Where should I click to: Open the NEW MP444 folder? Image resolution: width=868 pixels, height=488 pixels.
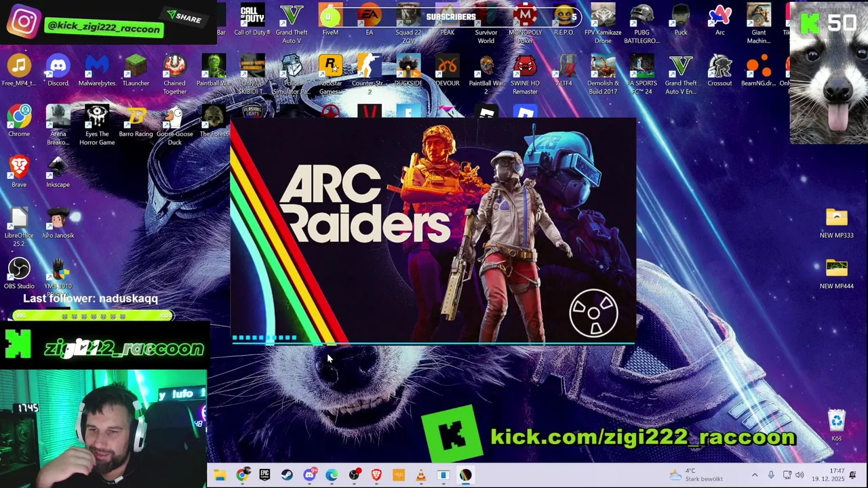[x=837, y=273]
